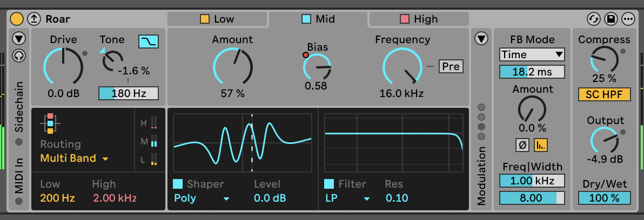The height and width of the screenshot is (220, 644).
Task: Click the Amount knob in Mid stage
Action: [232, 66]
